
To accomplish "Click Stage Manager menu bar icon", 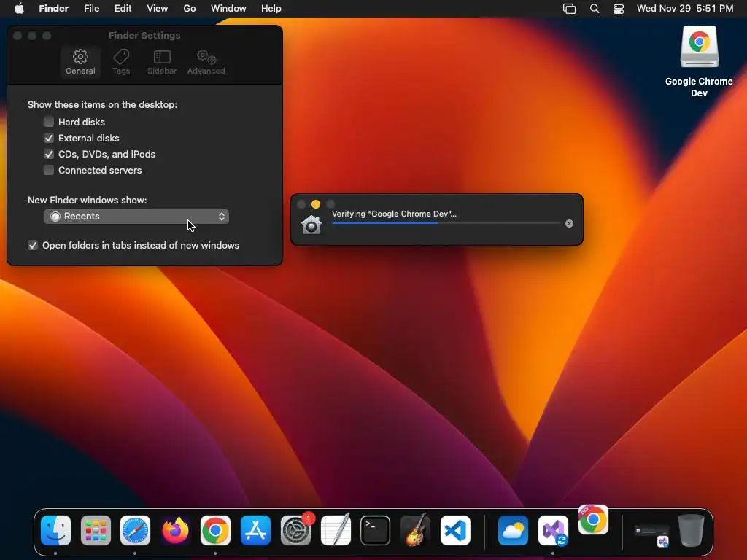I will click(569, 9).
